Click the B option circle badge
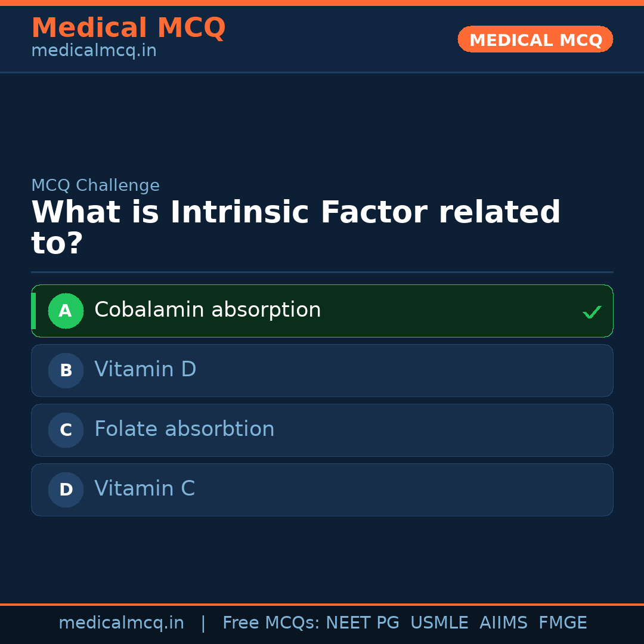 [x=66, y=370]
